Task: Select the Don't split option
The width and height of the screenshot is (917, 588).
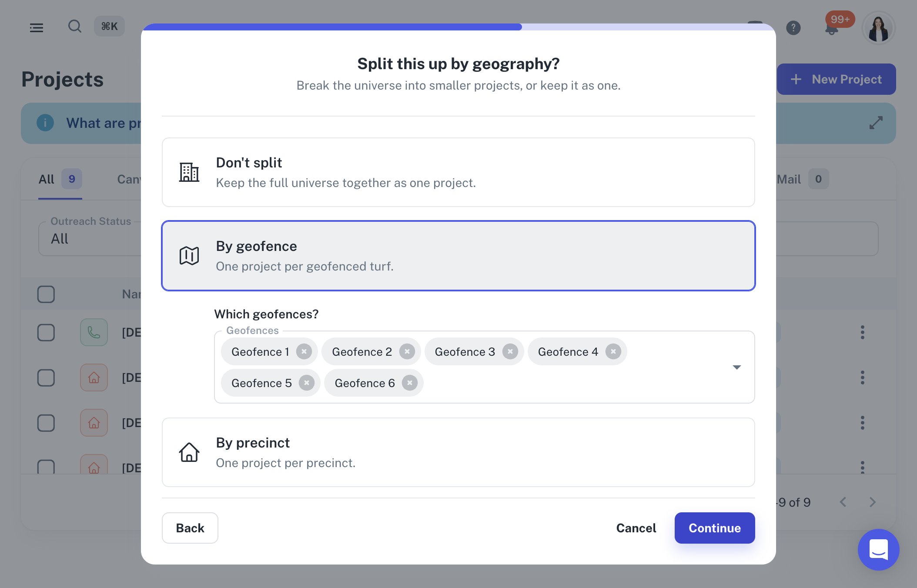Action: (x=458, y=172)
